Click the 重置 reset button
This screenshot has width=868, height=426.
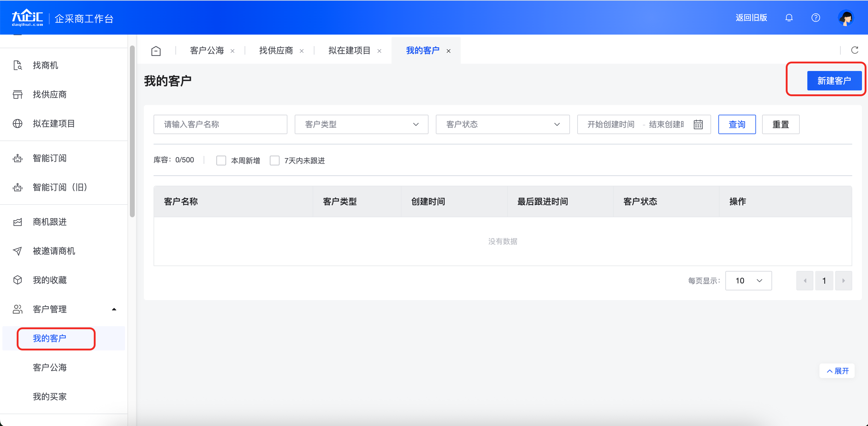point(780,125)
